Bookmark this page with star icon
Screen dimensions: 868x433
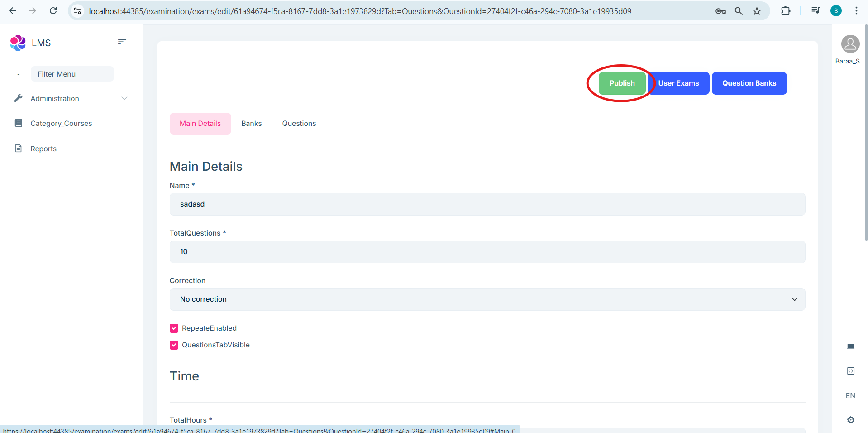pyautogui.click(x=757, y=11)
